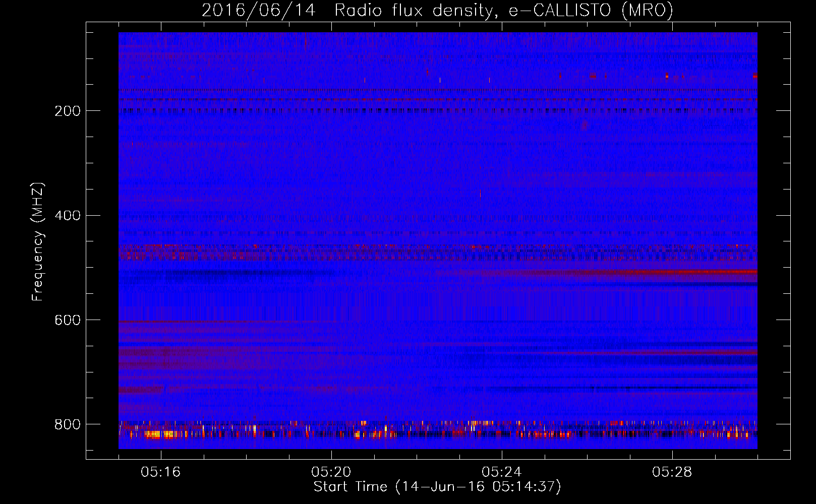The image size is (816, 504).
Task: Click the 05:24 time tick label
Action: pyautogui.click(x=502, y=472)
